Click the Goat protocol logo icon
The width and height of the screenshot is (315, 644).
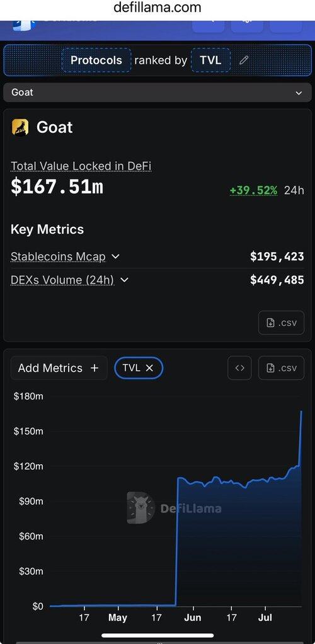click(20, 127)
